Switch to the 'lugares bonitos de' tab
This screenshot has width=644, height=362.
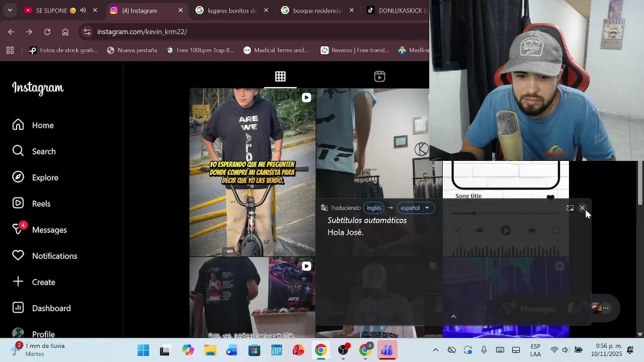click(231, 10)
